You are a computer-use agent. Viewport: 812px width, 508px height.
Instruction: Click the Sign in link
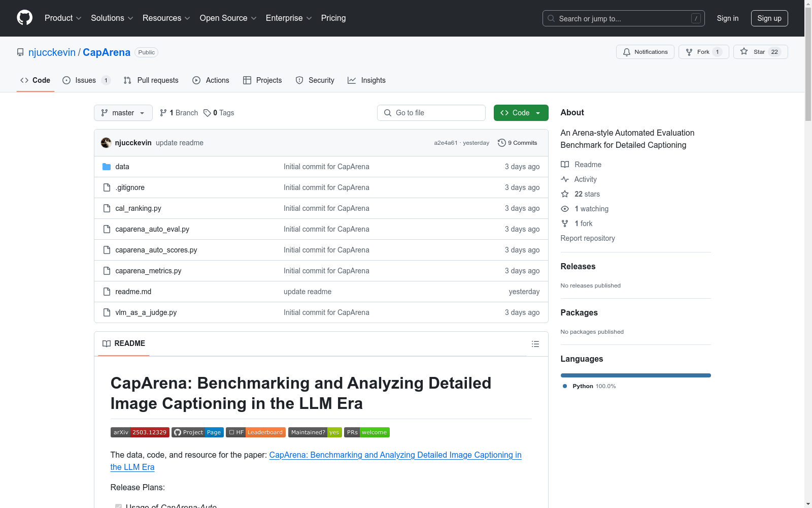pos(728,18)
